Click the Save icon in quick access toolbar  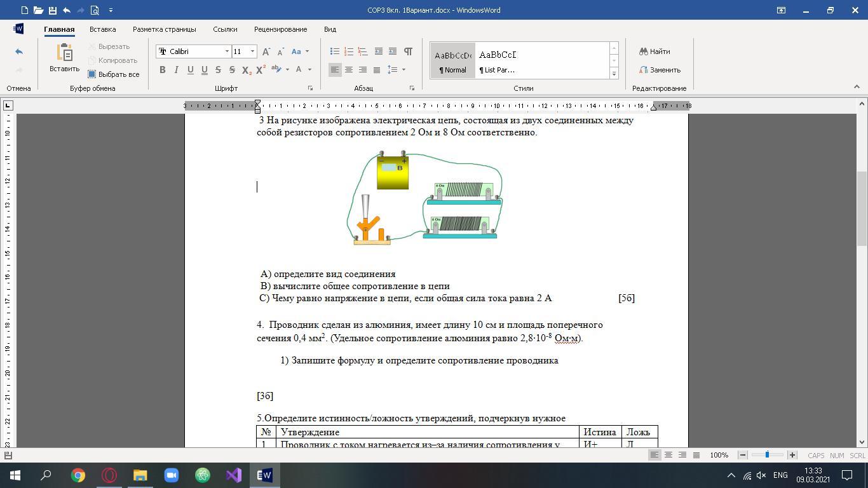click(52, 10)
